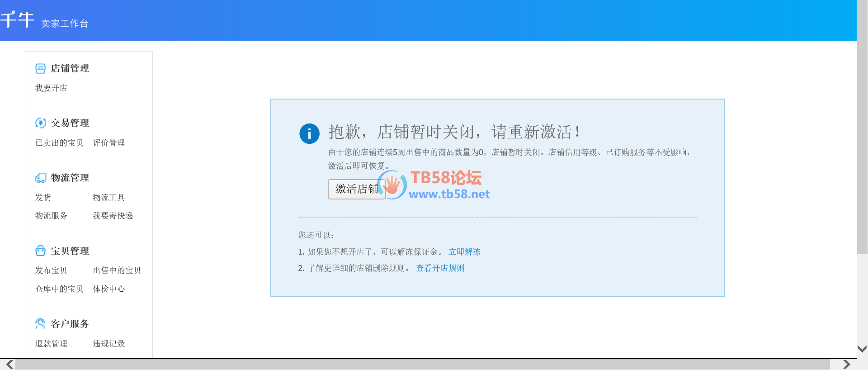Open 发布宝贝
The width and height of the screenshot is (868, 370).
tap(51, 270)
